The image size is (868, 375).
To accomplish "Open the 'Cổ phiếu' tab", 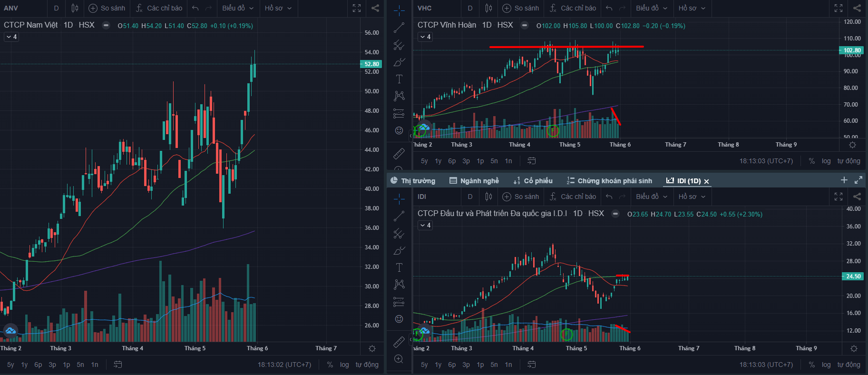I will (x=533, y=181).
